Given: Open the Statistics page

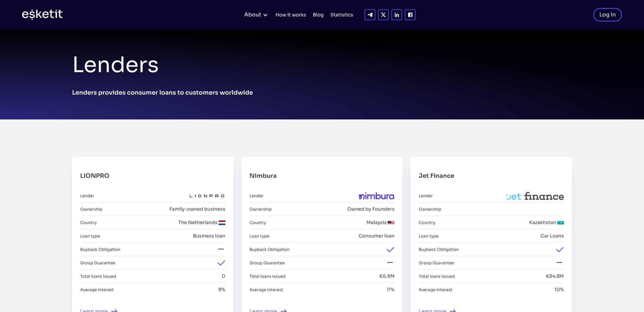Looking at the screenshot, I should 341,15.
